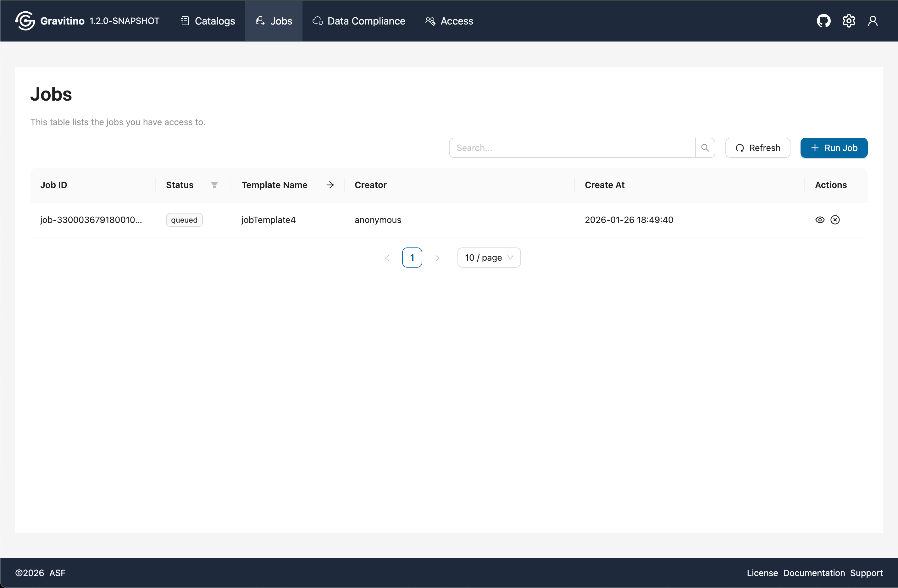The width and height of the screenshot is (898, 588).
Task: Click the Refresh button
Action: click(758, 147)
